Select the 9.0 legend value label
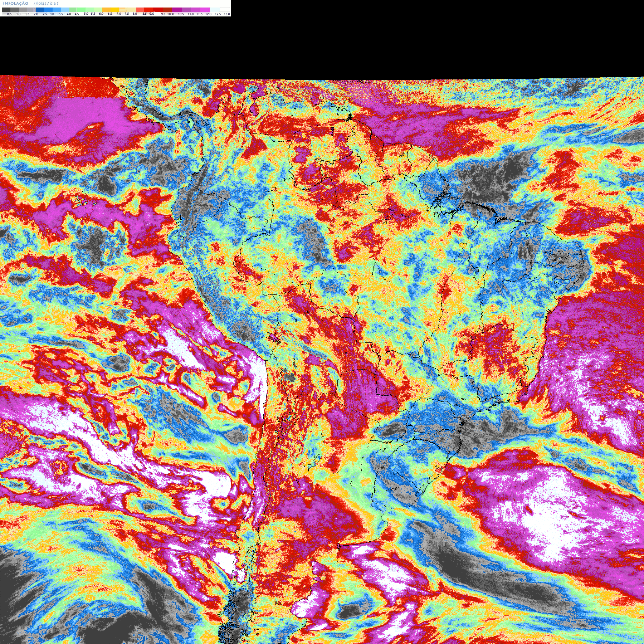644x644 pixels. (152, 14)
